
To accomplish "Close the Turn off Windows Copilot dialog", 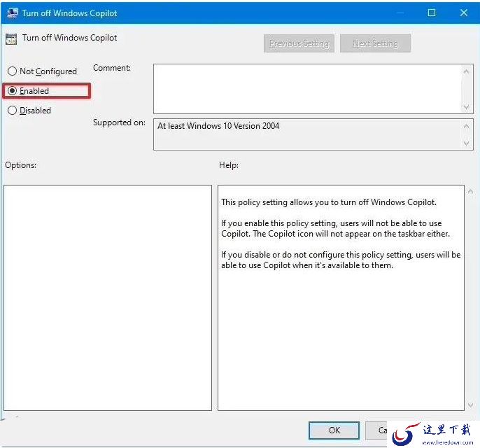I will 464,13.
